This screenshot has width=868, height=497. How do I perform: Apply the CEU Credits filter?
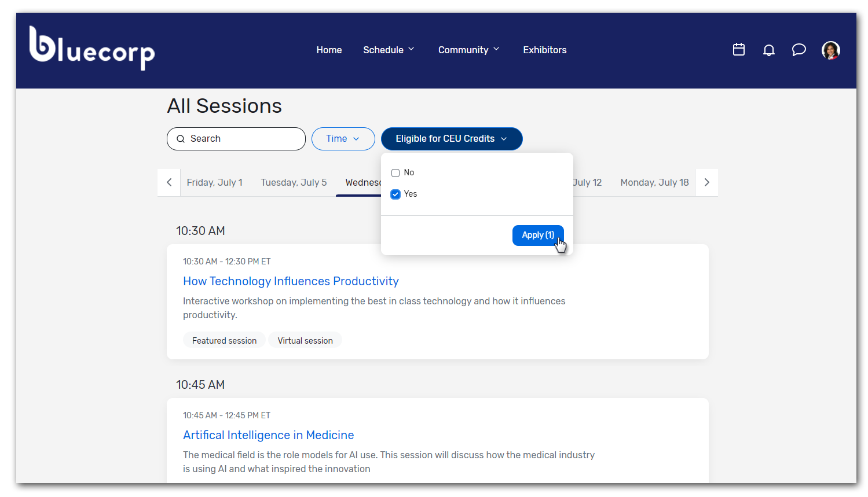538,235
